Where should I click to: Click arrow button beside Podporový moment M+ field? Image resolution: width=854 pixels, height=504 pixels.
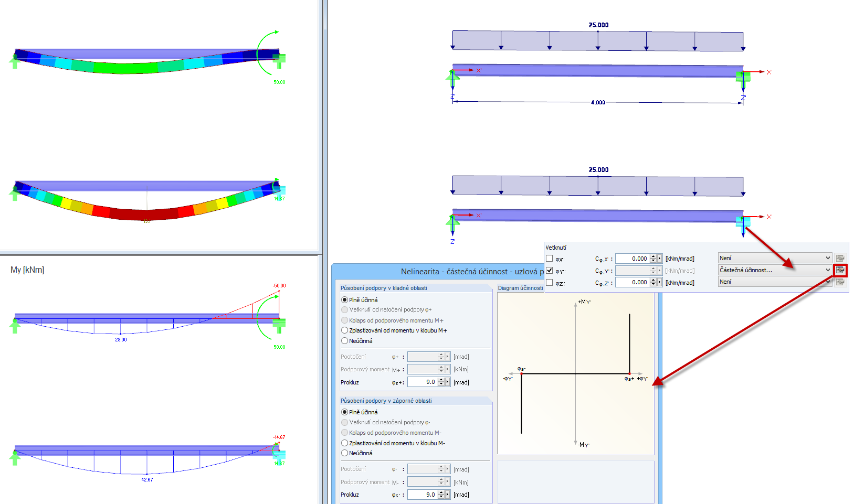pyautogui.click(x=448, y=369)
